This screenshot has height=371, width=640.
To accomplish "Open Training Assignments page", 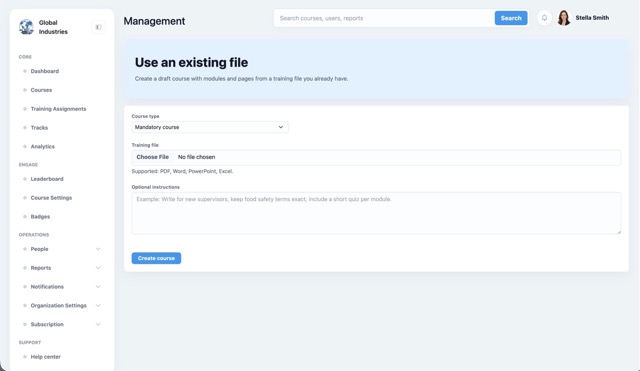I will click(58, 109).
